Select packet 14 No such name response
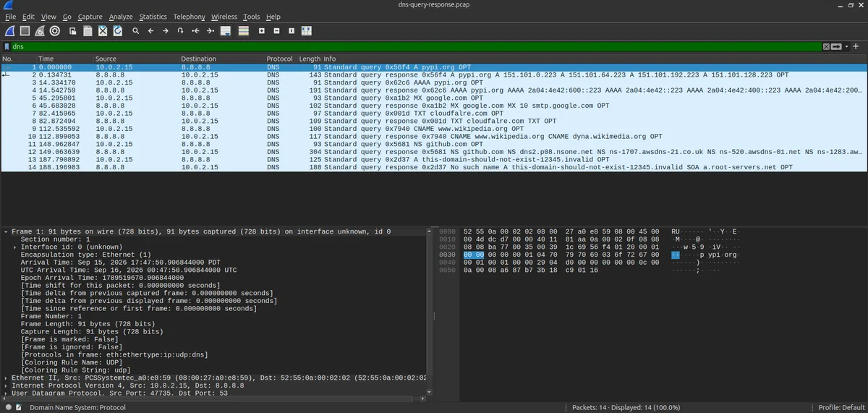Viewport: 868px width, 413px height. 434,167
